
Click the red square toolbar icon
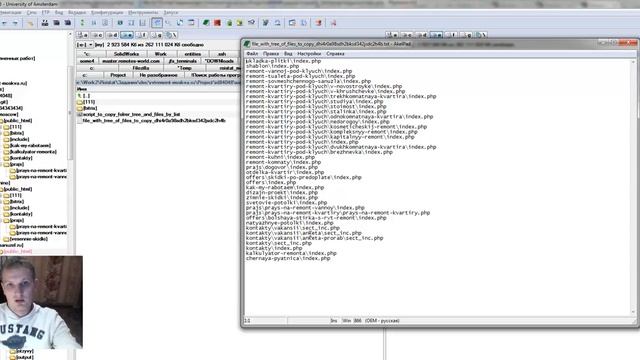point(218,23)
